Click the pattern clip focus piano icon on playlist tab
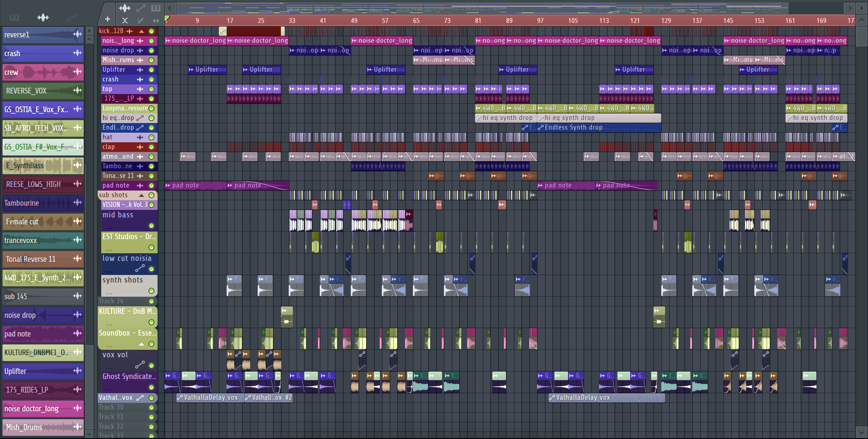 point(156,8)
